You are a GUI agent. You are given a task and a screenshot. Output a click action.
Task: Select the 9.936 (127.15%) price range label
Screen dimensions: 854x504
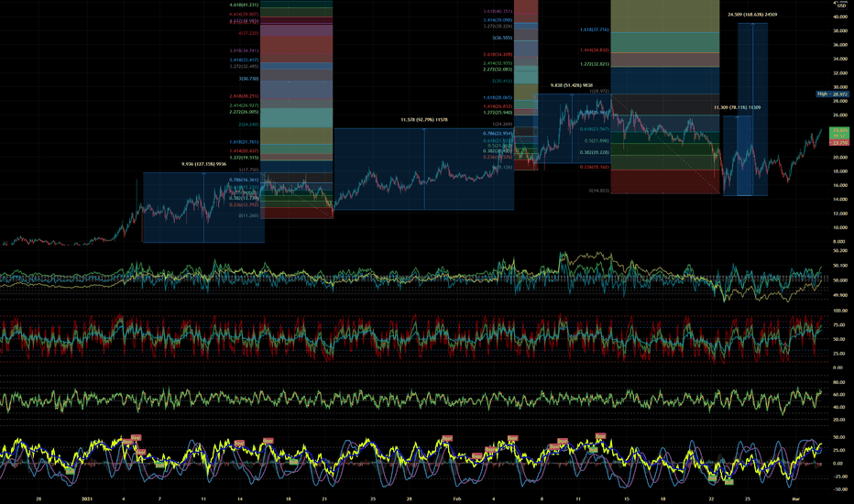pyautogui.click(x=203, y=164)
